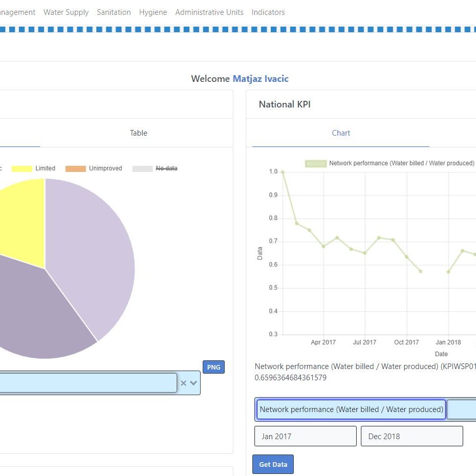
Task: Open the Indicators menu
Action: (x=268, y=12)
